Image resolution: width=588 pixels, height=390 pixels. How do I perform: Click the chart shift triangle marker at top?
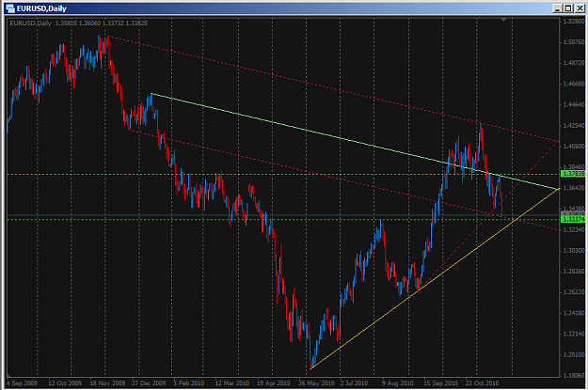[x=503, y=20]
